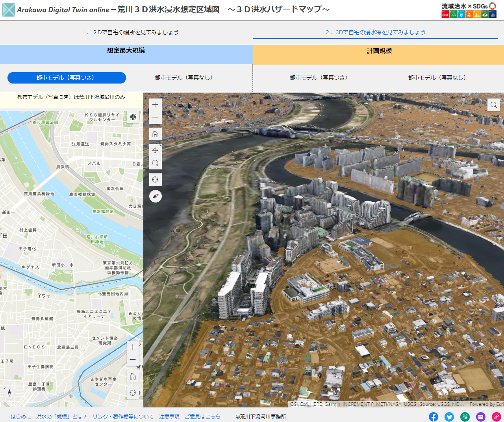Open the 注意事項 link

(169, 416)
